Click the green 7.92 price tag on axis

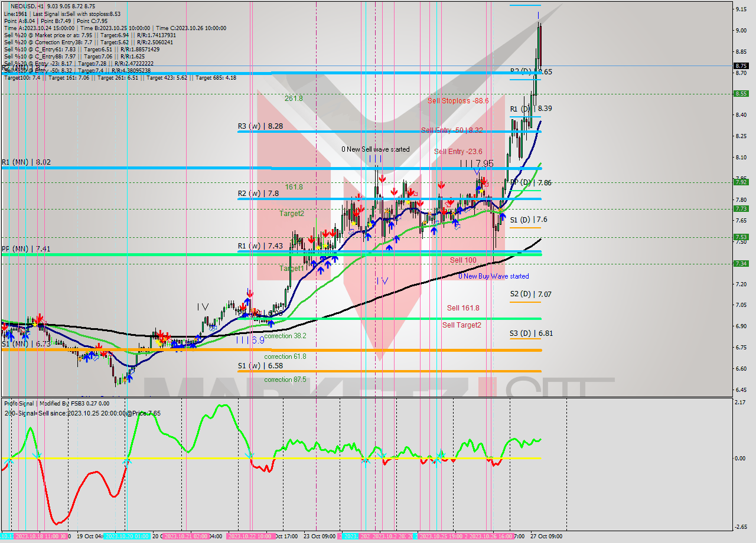coord(741,182)
